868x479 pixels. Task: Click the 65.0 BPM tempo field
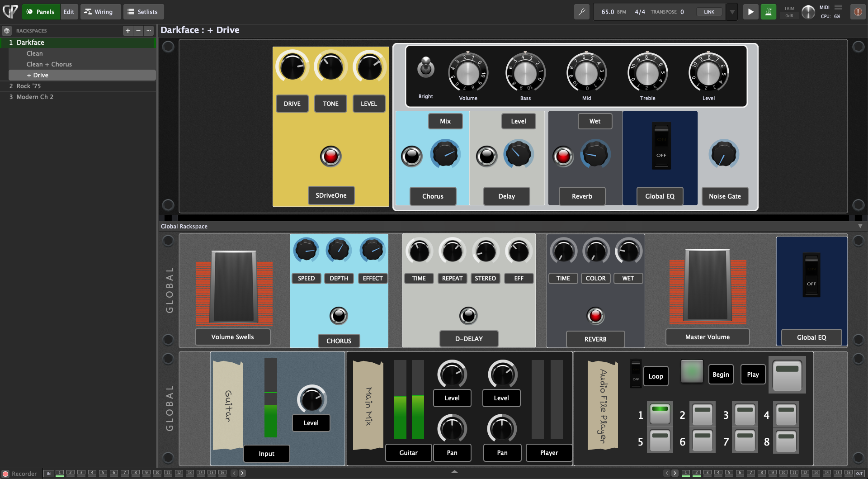613,12
